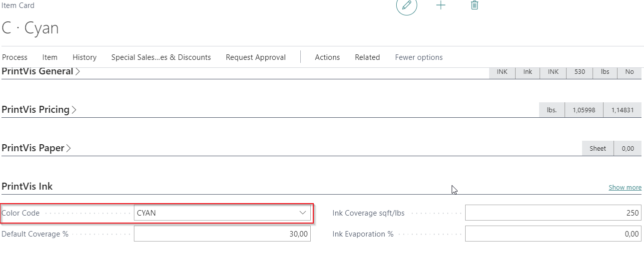Open the Process menu
The image size is (644, 261).
click(x=14, y=57)
